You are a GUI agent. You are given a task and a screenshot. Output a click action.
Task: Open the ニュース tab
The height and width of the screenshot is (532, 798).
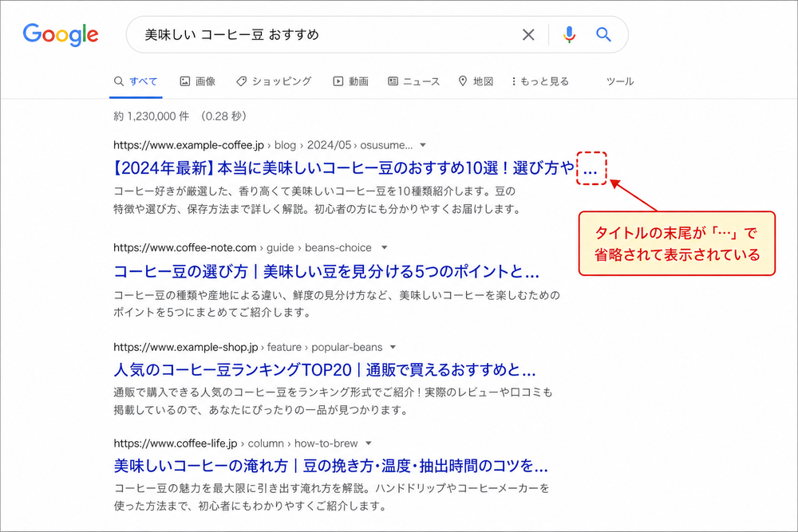[413, 81]
